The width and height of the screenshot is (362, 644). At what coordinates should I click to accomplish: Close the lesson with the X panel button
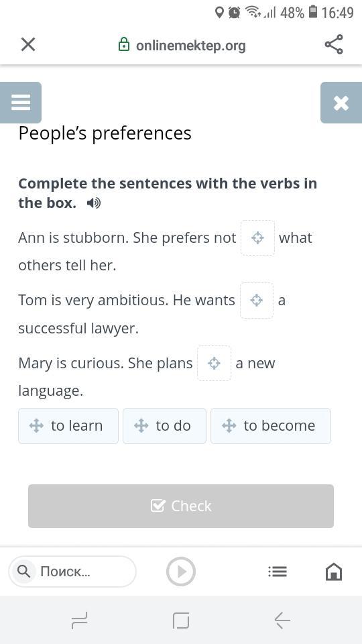[x=341, y=102]
